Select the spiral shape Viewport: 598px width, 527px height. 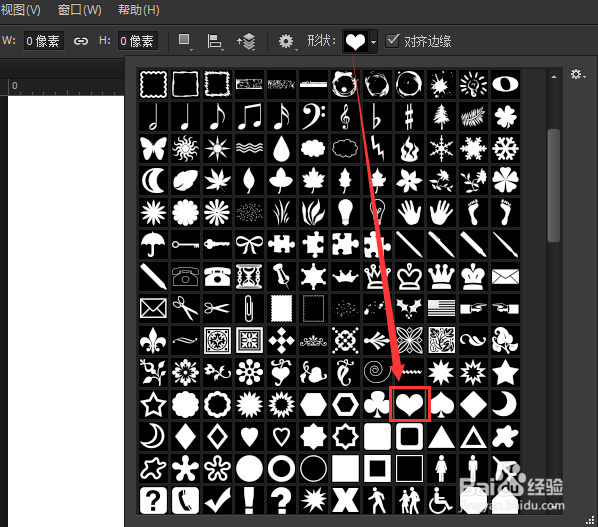click(x=377, y=372)
